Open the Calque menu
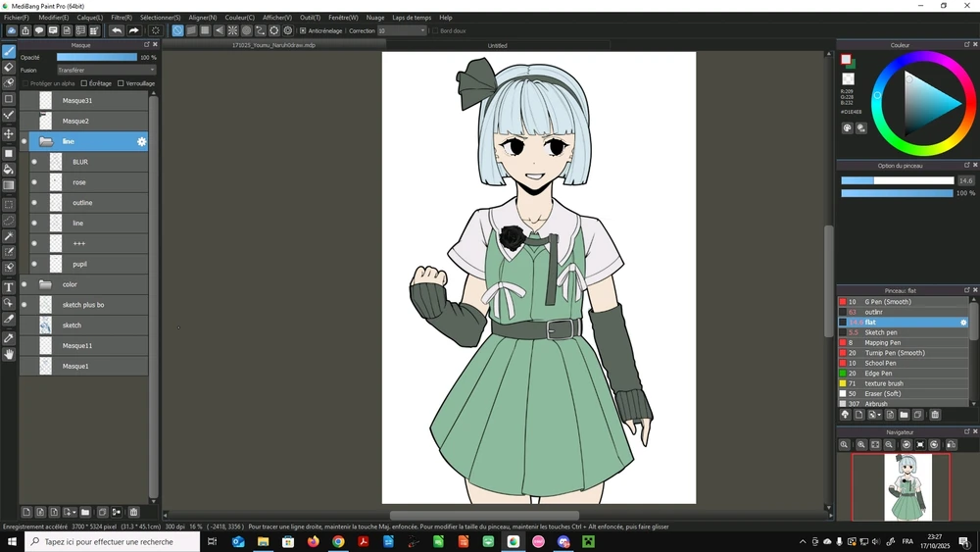The image size is (980, 552). click(90, 18)
